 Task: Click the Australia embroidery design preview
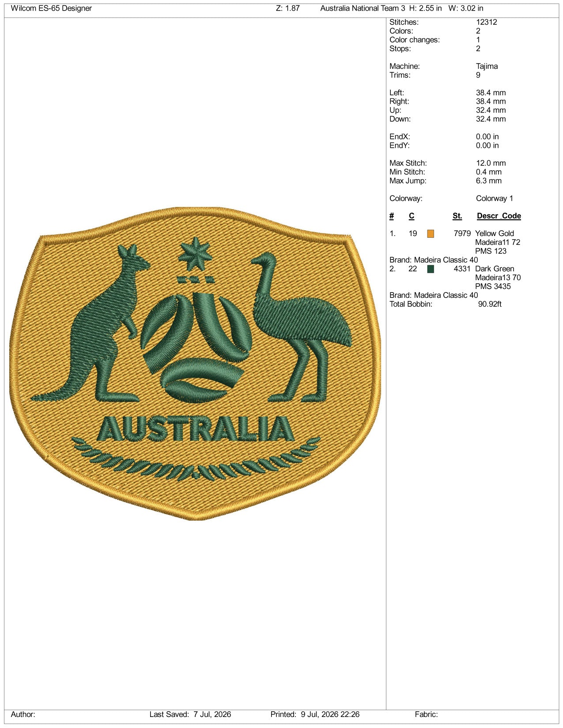click(195, 364)
